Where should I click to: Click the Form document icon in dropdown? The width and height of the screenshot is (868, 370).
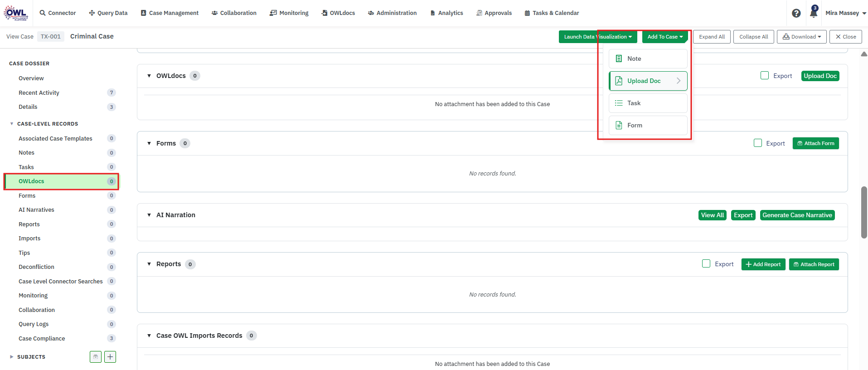(619, 125)
